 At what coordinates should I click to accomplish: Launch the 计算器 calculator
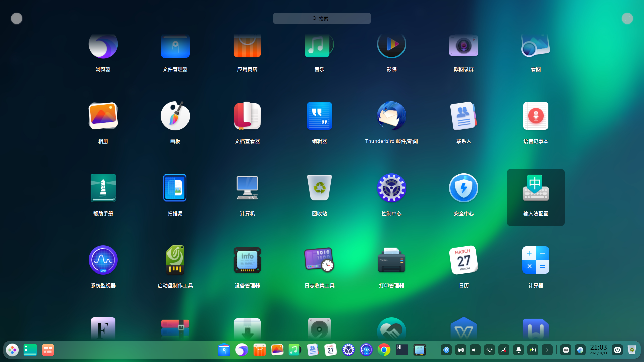coord(536,260)
